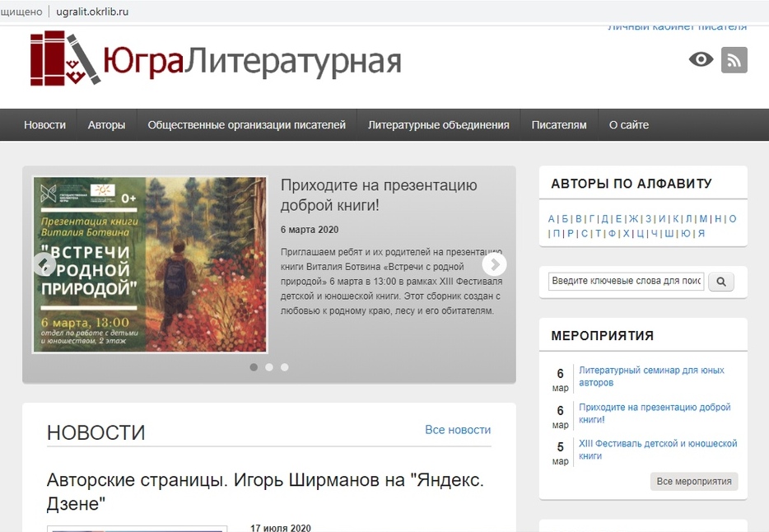Select letter Я in authors alphabet
Viewport: 769px width, 532px height.
[x=701, y=233]
